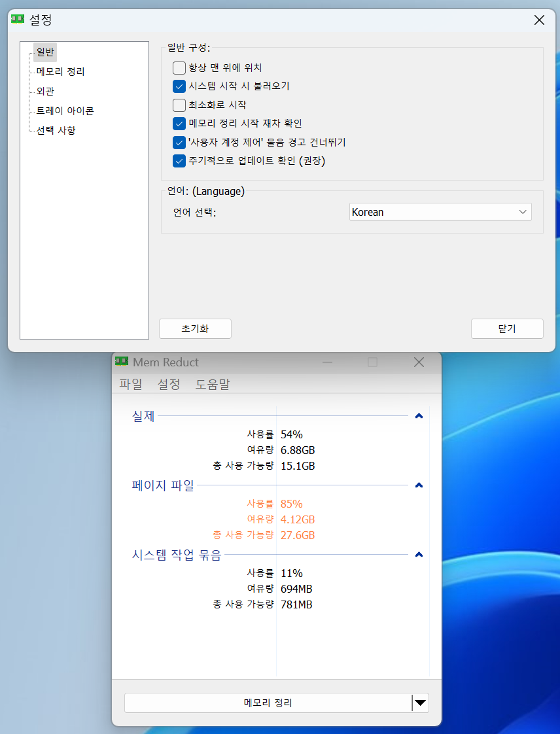
Task: Click the 닫기 button in settings
Action: [507, 328]
